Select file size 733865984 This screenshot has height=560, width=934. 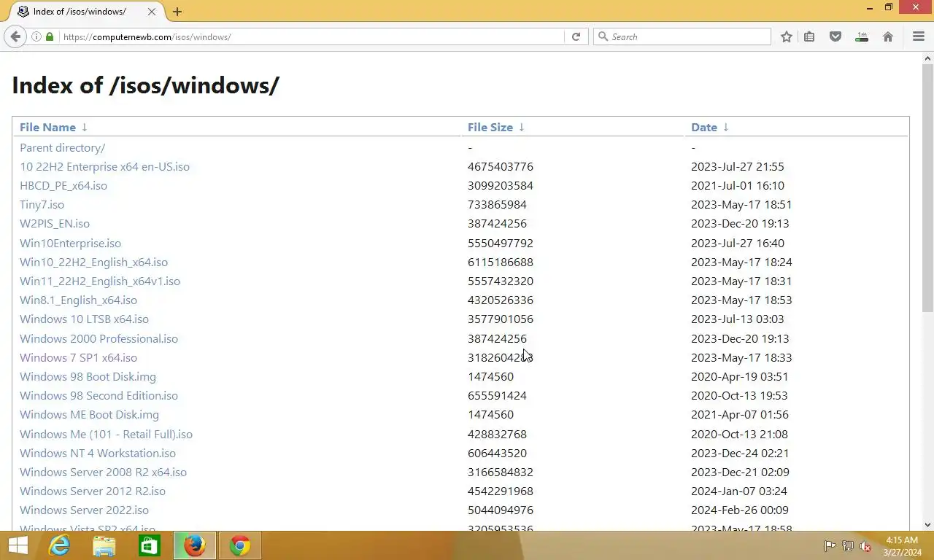497,204
